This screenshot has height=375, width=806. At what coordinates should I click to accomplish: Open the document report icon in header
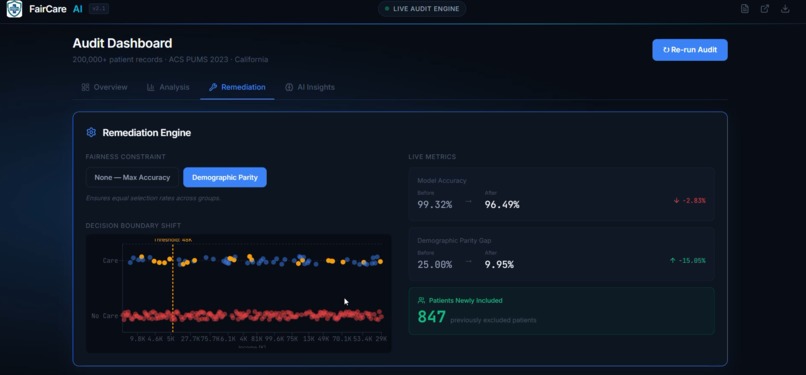[744, 9]
